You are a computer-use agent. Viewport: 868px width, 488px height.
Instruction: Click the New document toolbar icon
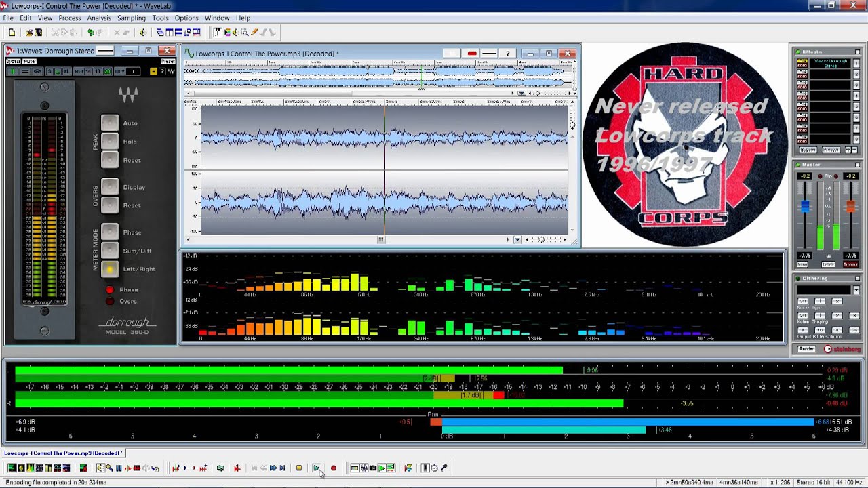point(12,32)
